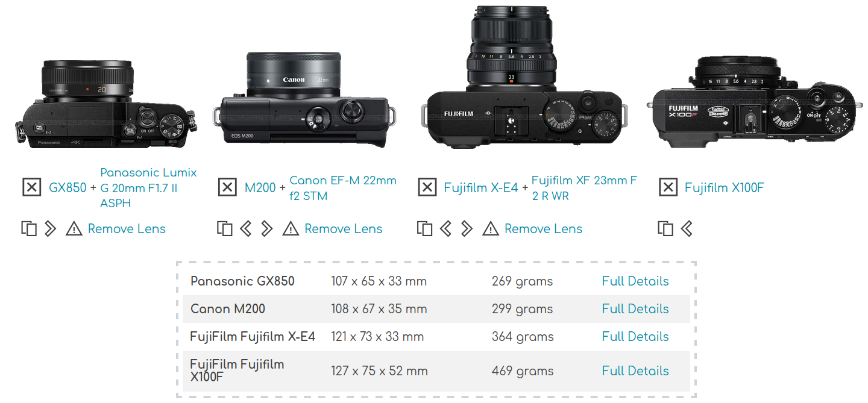Move the M200 left using the left chevron
868x403 pixels.
pos(245,229)
